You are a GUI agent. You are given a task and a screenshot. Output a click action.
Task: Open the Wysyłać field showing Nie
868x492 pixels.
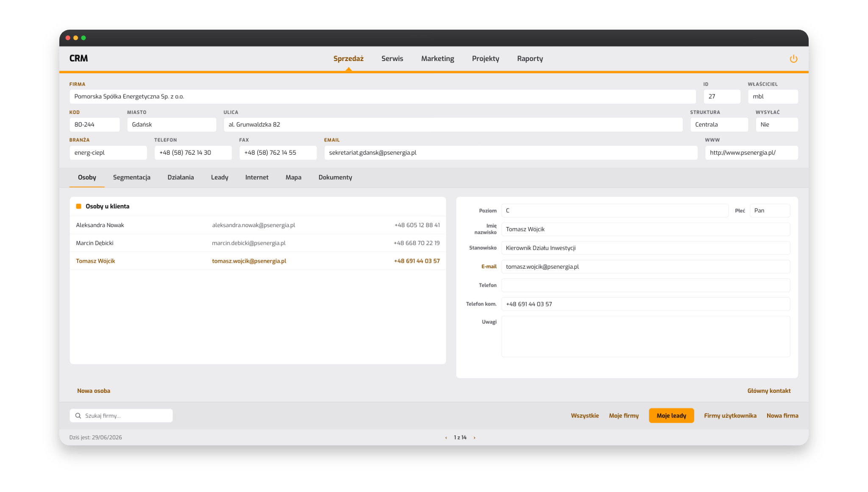tap(777, 125)
